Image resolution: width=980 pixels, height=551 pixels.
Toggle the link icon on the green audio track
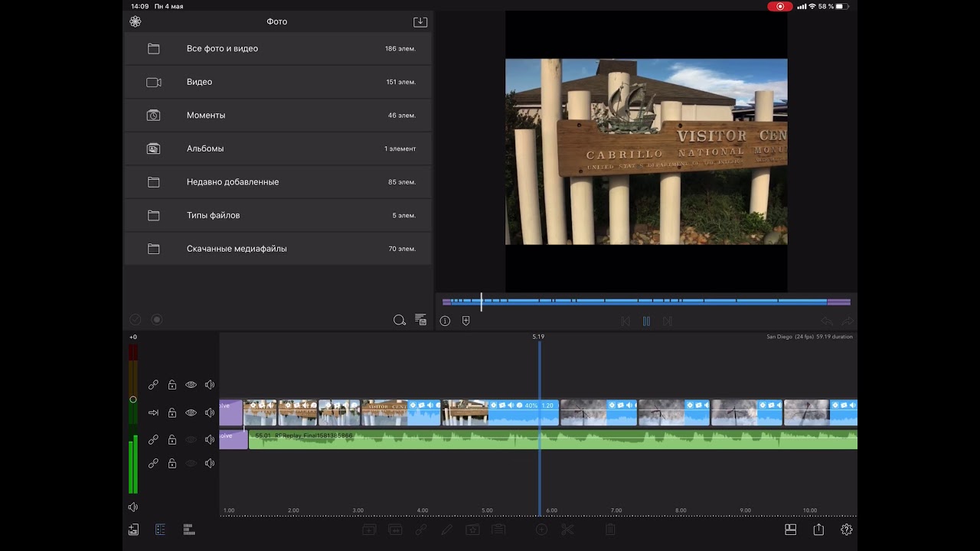click(x=153, y=440)
